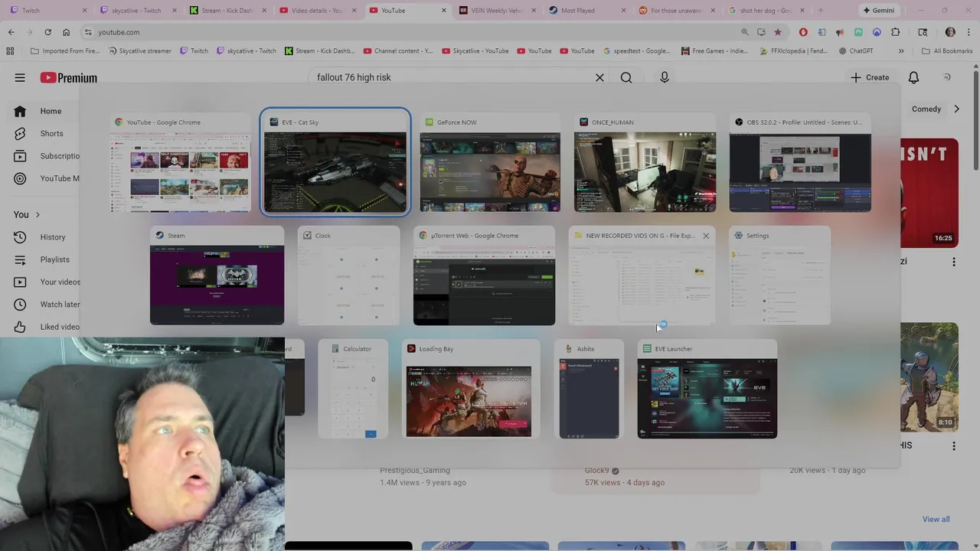Click the browser home button
Screen dimensions: 980x551
[66, 32]
